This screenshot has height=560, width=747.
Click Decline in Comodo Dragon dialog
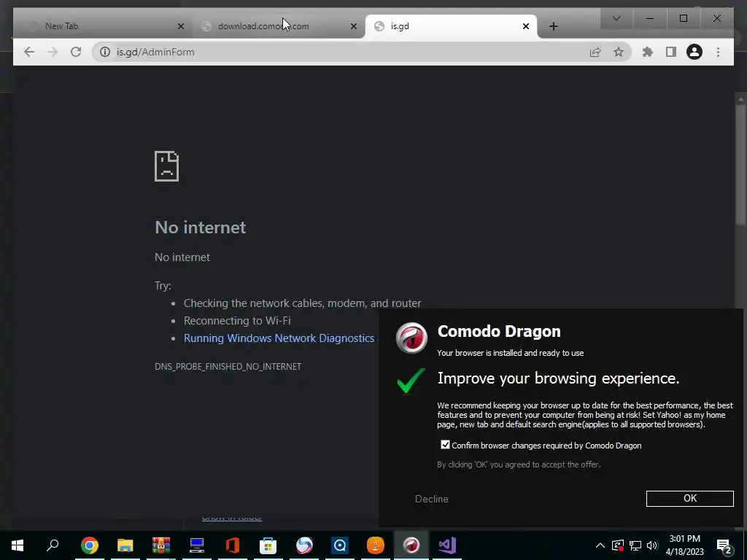point(431,499)
